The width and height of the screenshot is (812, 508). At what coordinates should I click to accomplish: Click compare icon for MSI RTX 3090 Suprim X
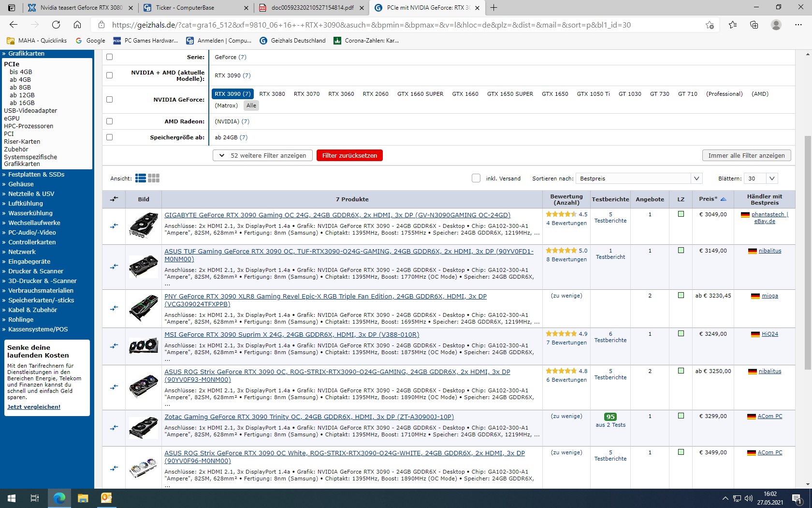point(114,346)
